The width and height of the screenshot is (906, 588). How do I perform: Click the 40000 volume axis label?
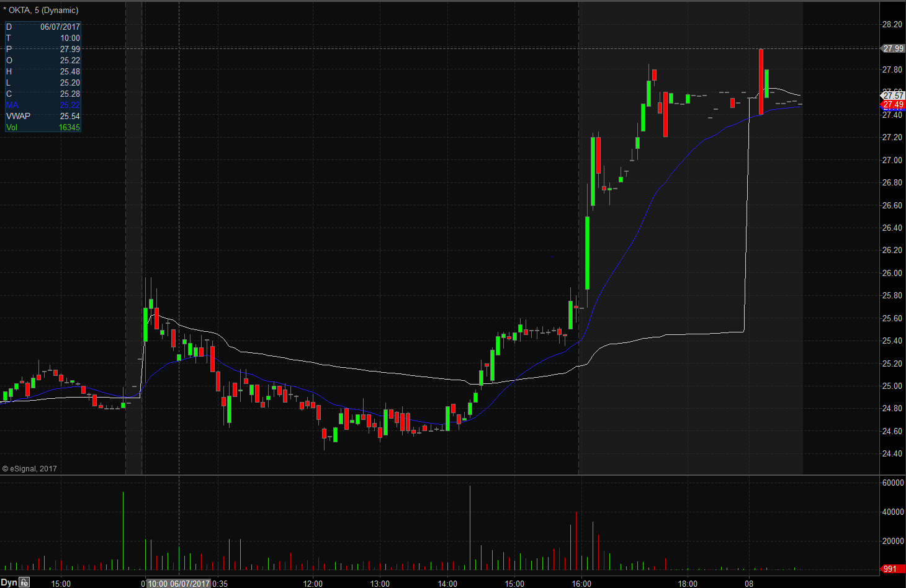(x=893, y=512)
